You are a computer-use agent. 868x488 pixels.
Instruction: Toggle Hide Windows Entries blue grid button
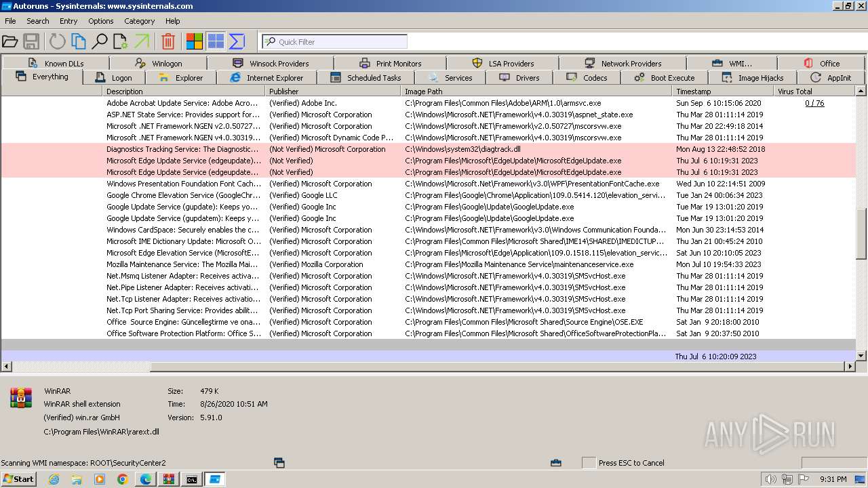point(216,42)
